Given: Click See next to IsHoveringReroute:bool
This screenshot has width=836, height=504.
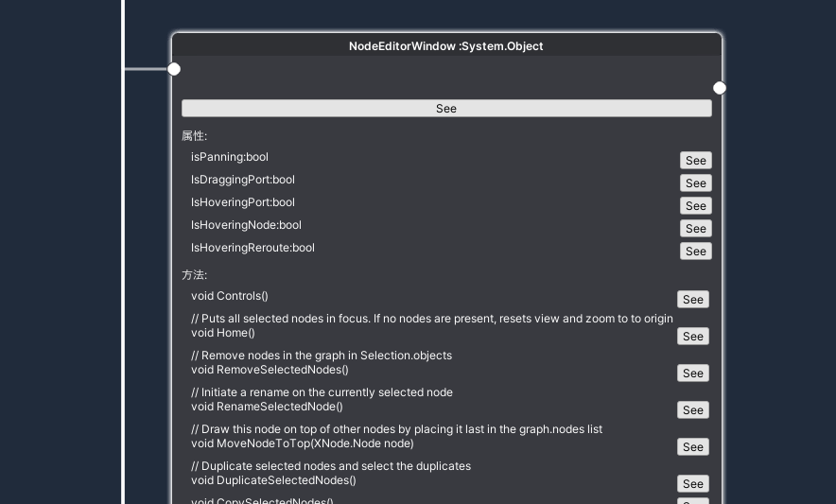Looking at the screenshot, I should click(x=696, y=252).
